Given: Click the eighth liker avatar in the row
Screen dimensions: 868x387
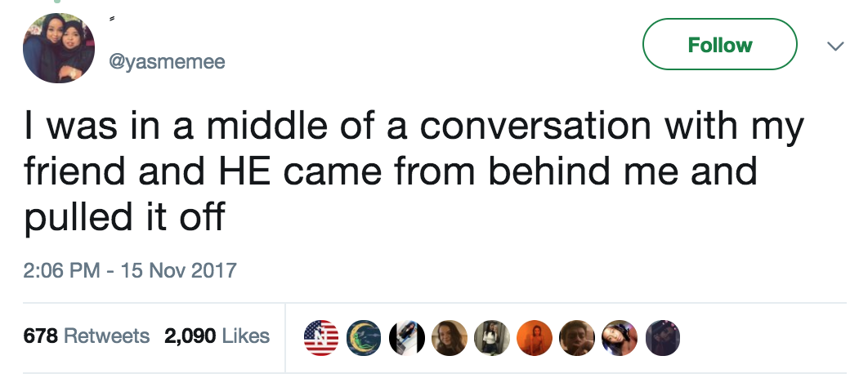Looking at the screenshot, I should pyautogui.click(x=619, y=336).
